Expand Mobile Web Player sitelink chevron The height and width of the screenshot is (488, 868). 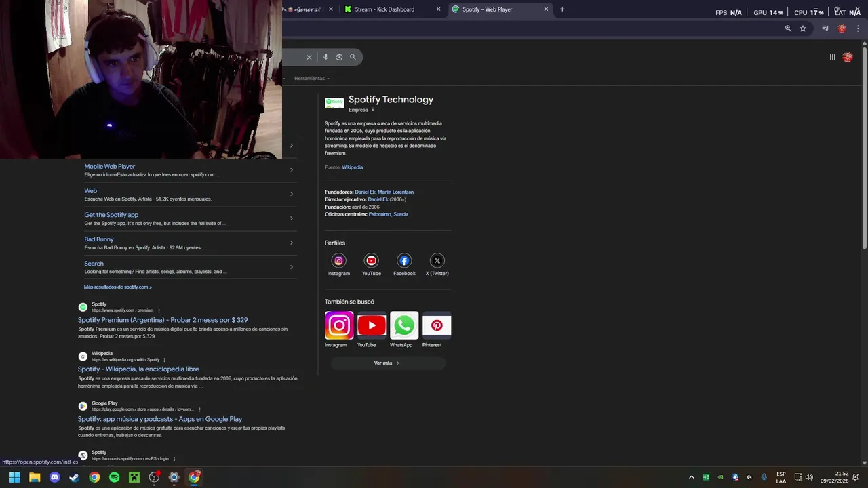click(292, 169)
